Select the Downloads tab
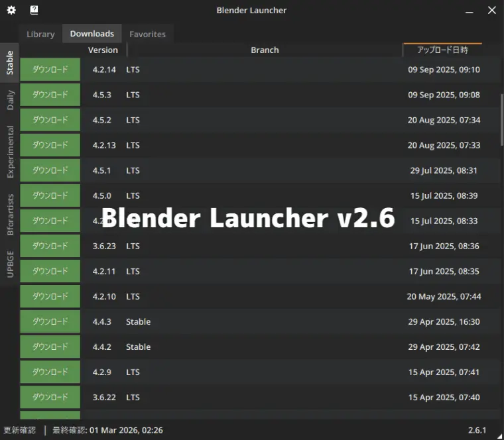The height and width of the screenshot is (440, 504). 92,34
